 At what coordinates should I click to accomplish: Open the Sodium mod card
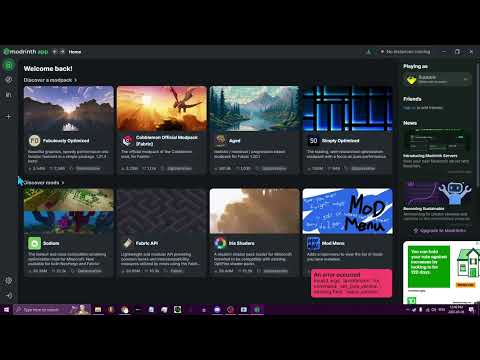(69, 232)
